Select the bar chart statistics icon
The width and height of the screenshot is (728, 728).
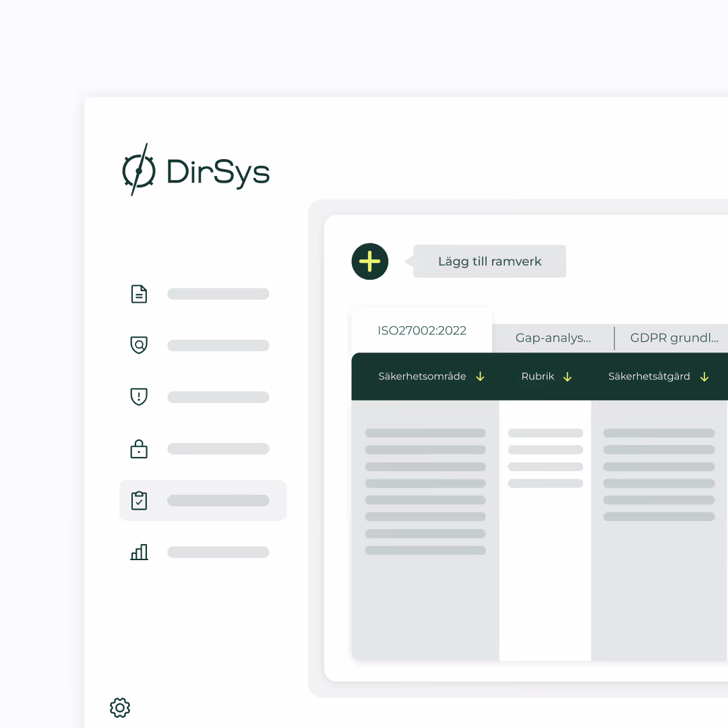[139, 552]
